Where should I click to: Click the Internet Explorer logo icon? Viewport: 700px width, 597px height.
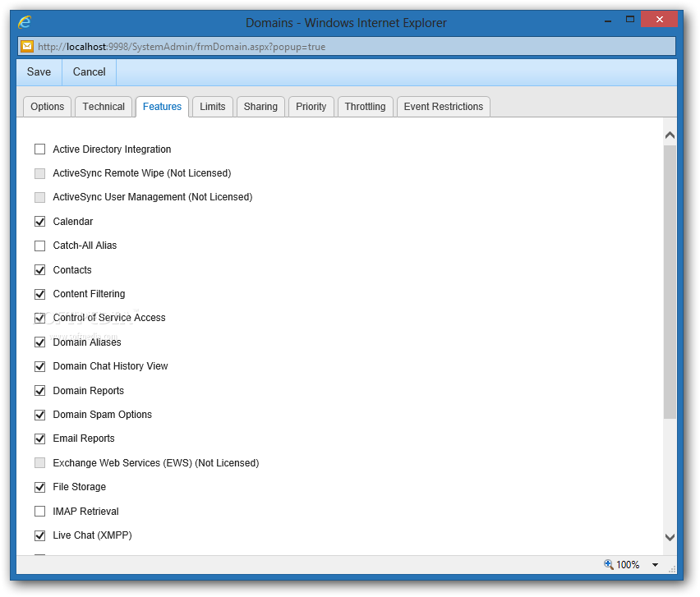tap(25, 22)
